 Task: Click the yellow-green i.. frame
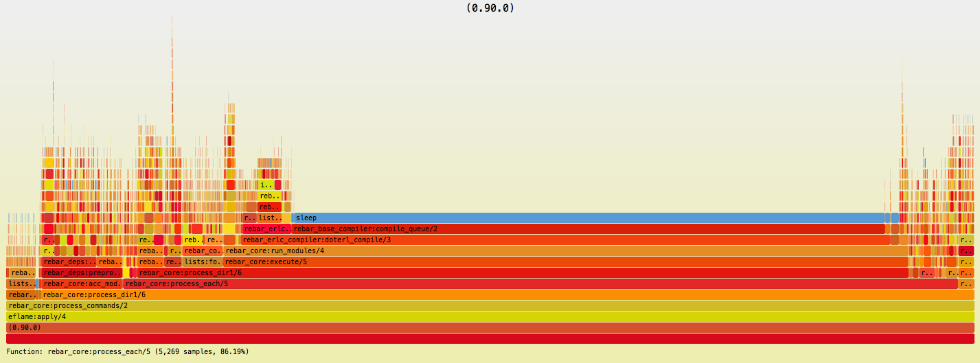[266, 185]
